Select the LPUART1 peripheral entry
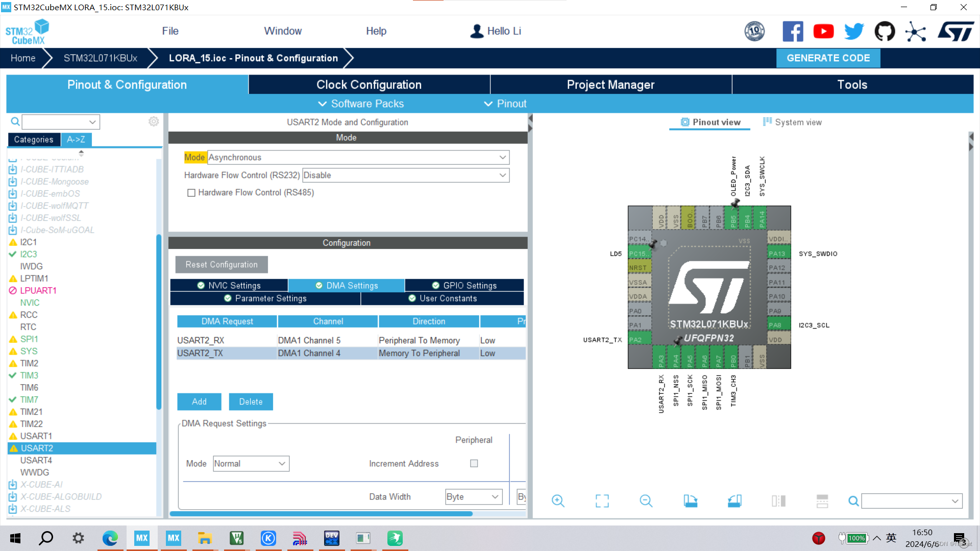The width and height of the screenshot is (980, 551). tap(38, 291)
